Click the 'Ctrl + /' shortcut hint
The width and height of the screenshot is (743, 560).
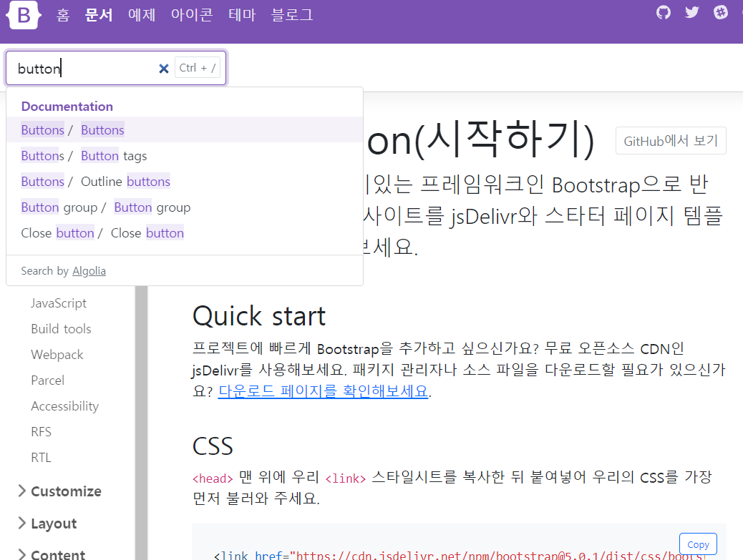(198, 68)
